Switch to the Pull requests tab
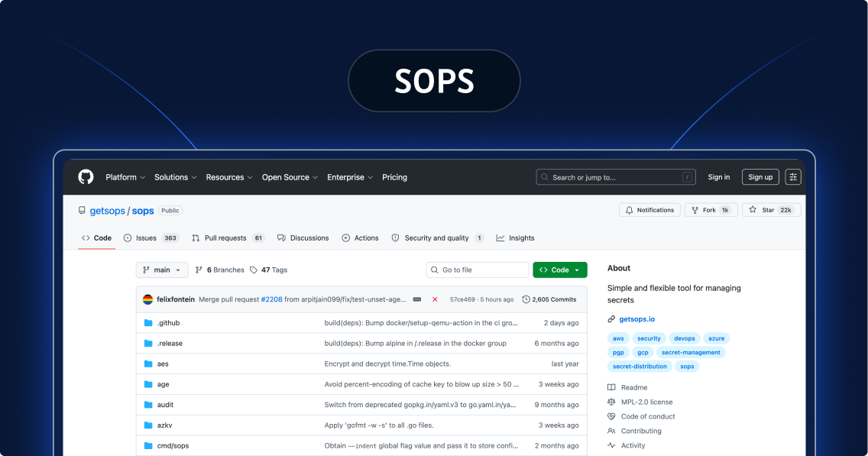This screenshot has height=456, width=868. click(228, 238)
